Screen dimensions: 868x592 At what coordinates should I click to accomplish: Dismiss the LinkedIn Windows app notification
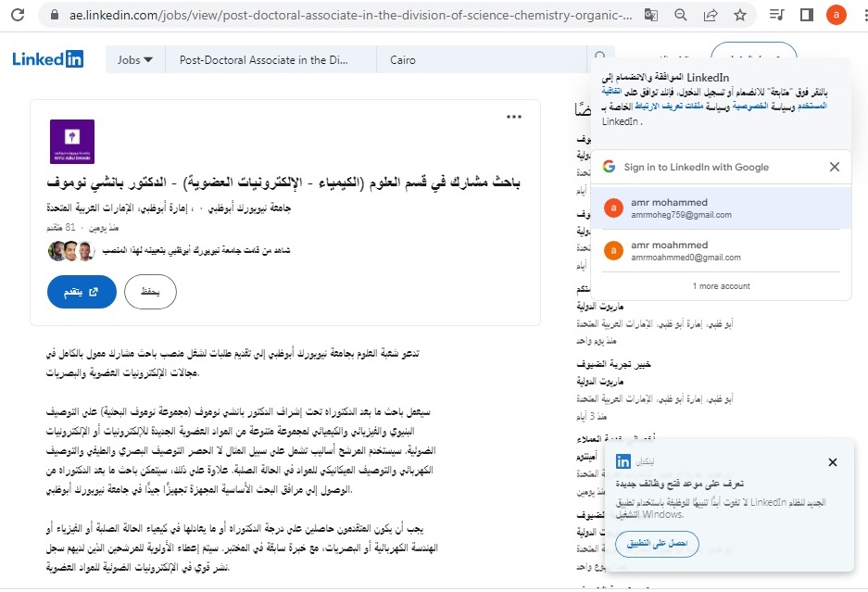(x=832, y=462)
